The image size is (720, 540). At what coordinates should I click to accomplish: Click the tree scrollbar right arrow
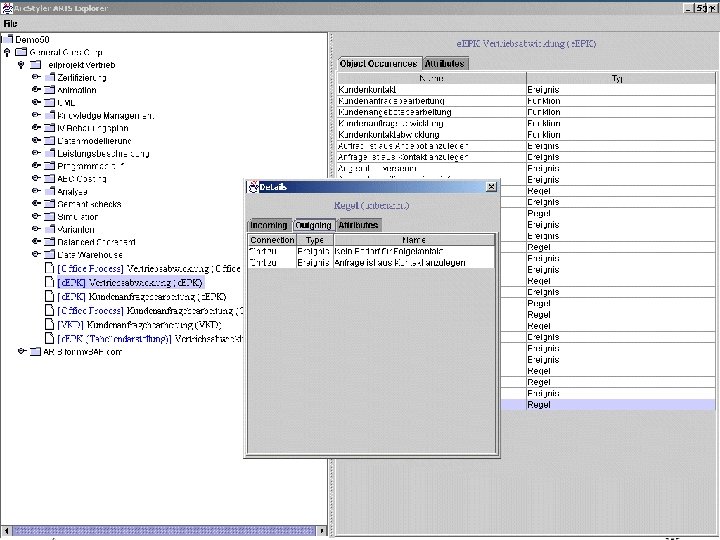[321, 531]
